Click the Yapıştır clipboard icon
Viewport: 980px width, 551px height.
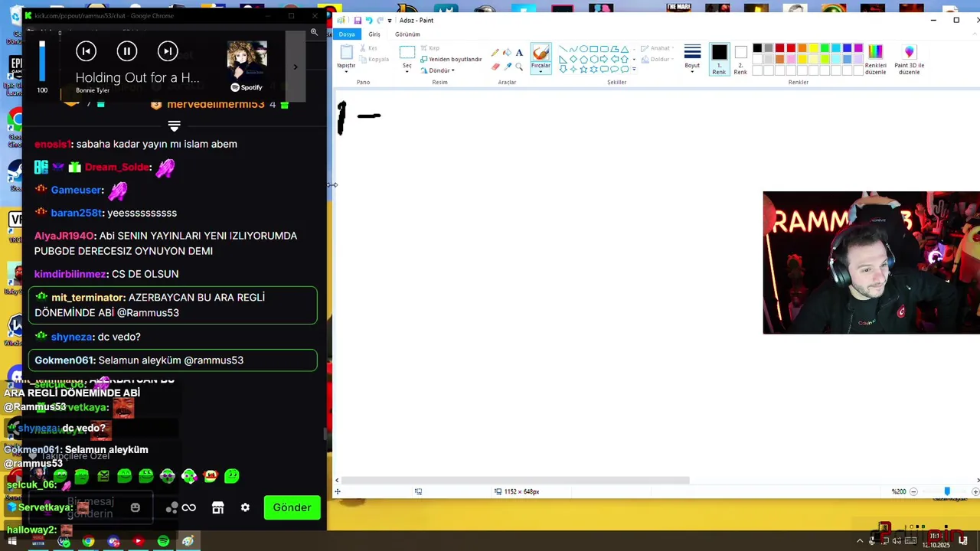click(346, 52)
